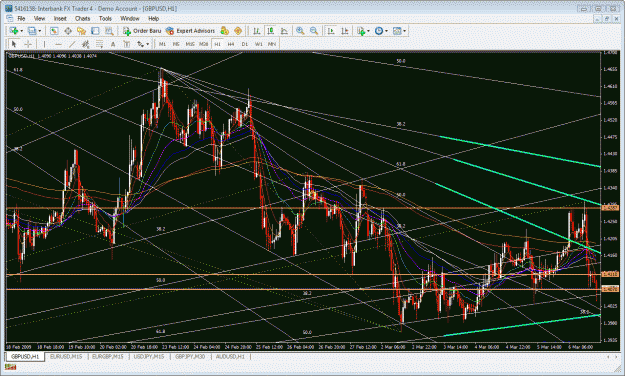Open the New Chart dropdown arrow
The height and width of the screenshot is (376, 625).
(22, 31)
